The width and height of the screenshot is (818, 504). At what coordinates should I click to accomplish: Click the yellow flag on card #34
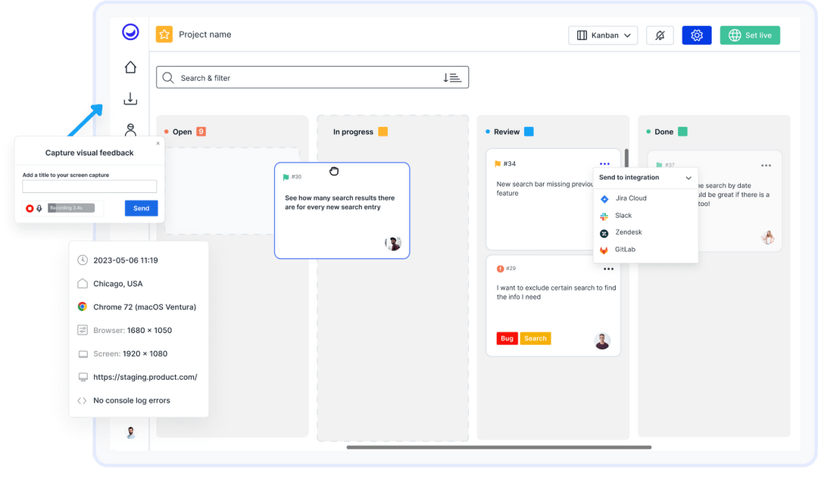tap(498, 163)
